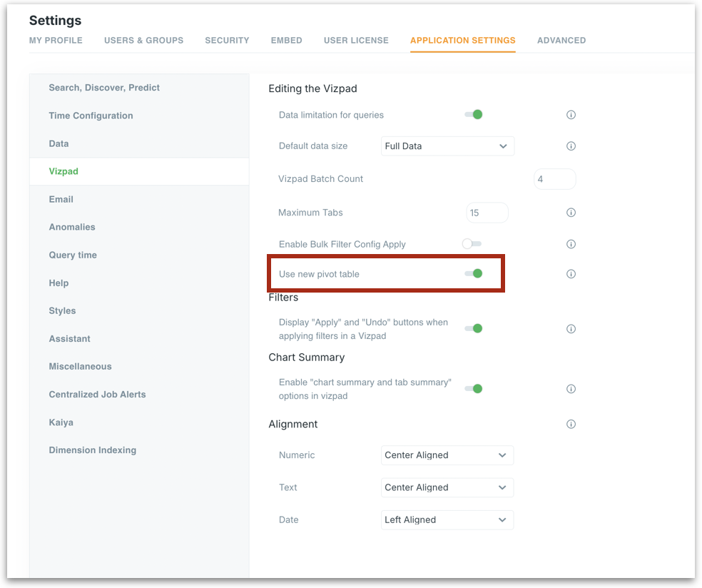Select Time Configuration in sidebar
The width and height of the screenshot is (702, 588).
91,116
